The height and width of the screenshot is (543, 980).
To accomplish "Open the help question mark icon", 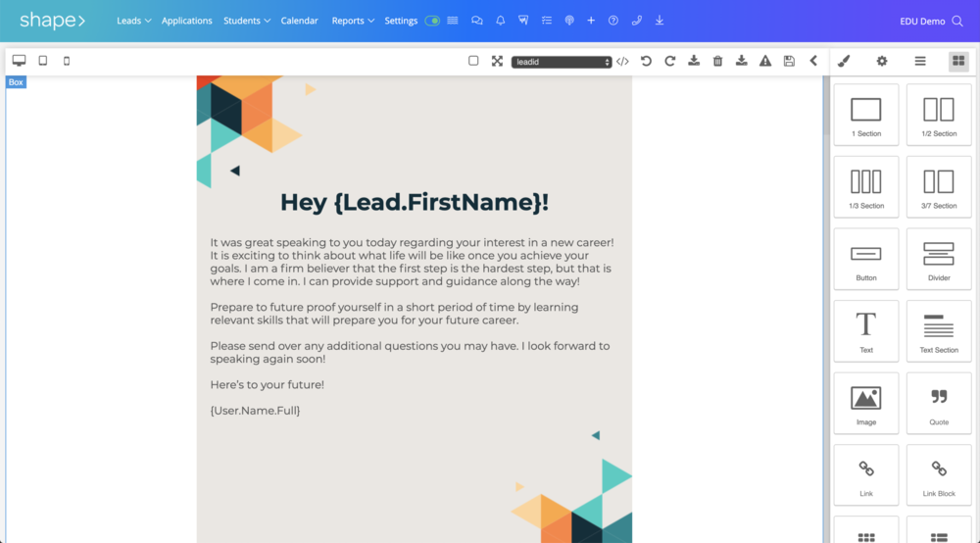I will coord(613,21).
